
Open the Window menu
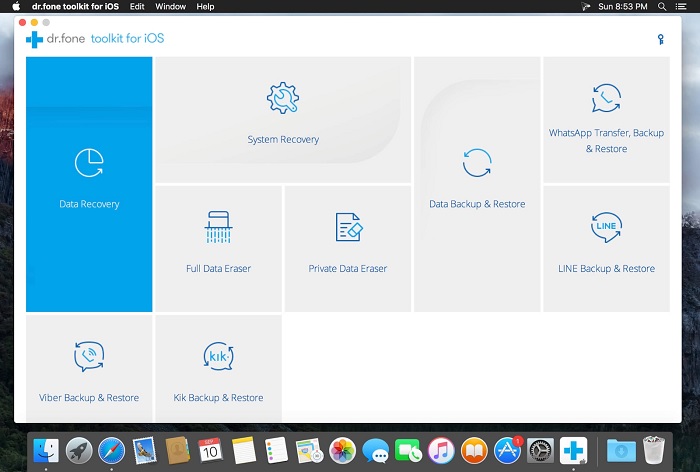[x=170, y=7]
